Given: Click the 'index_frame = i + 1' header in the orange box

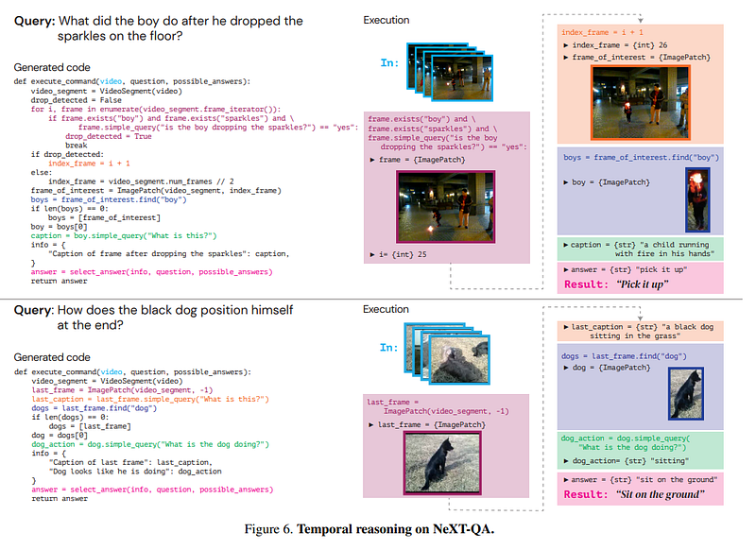Looking at the screenshot, I should pos(602,32).
